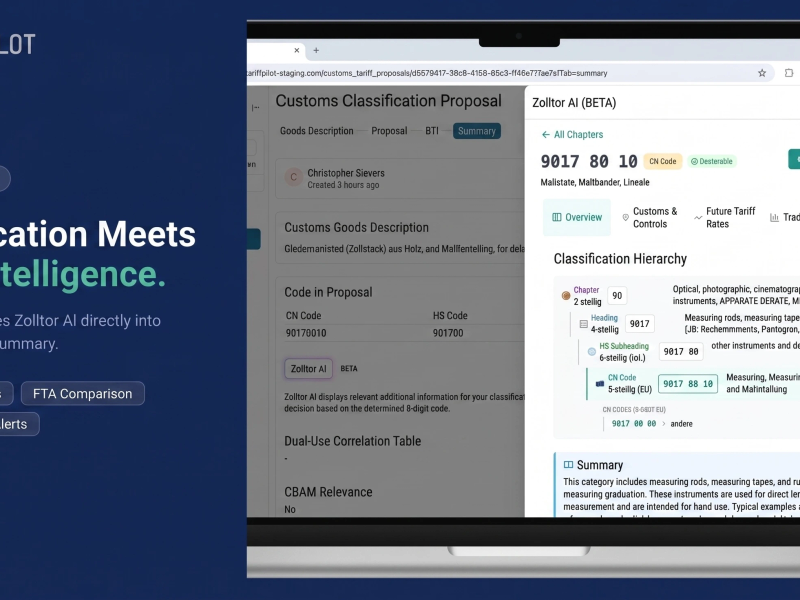Click the FTA Comparison tag
800x600 pixels.
click(x=83, y=394)
